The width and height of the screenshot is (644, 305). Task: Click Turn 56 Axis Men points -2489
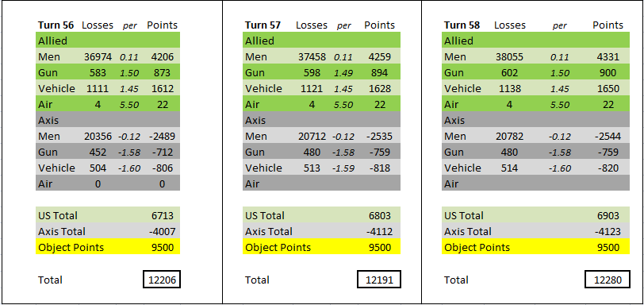162,137
